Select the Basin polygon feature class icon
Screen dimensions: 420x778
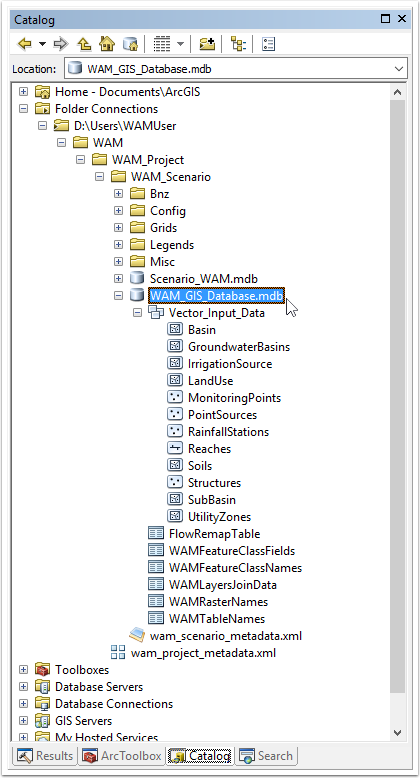[175, 329]
